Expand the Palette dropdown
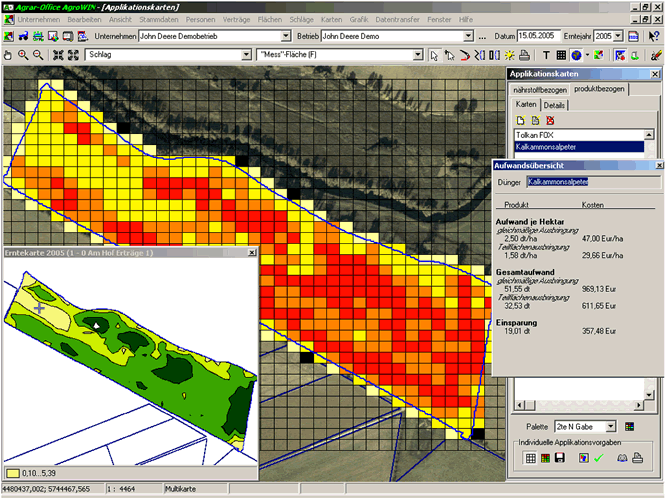 [x=613, y=427]
